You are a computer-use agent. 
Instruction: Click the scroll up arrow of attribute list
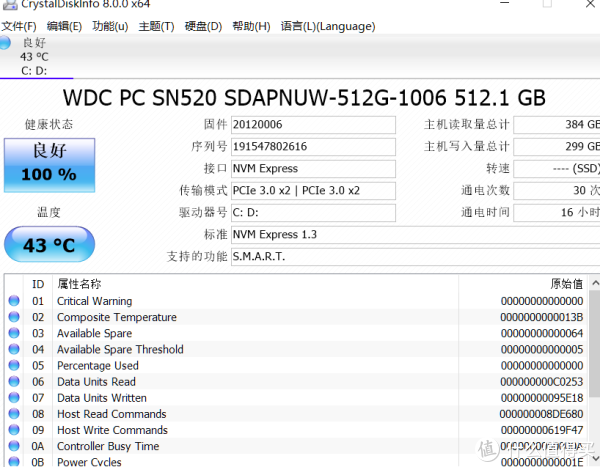[595, 283]
